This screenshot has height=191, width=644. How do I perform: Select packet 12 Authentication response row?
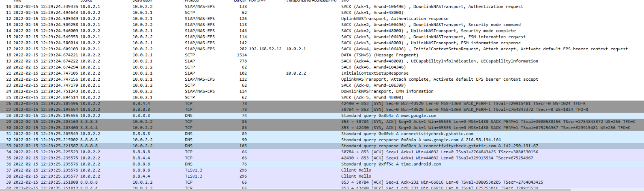[x=322, y=19]
